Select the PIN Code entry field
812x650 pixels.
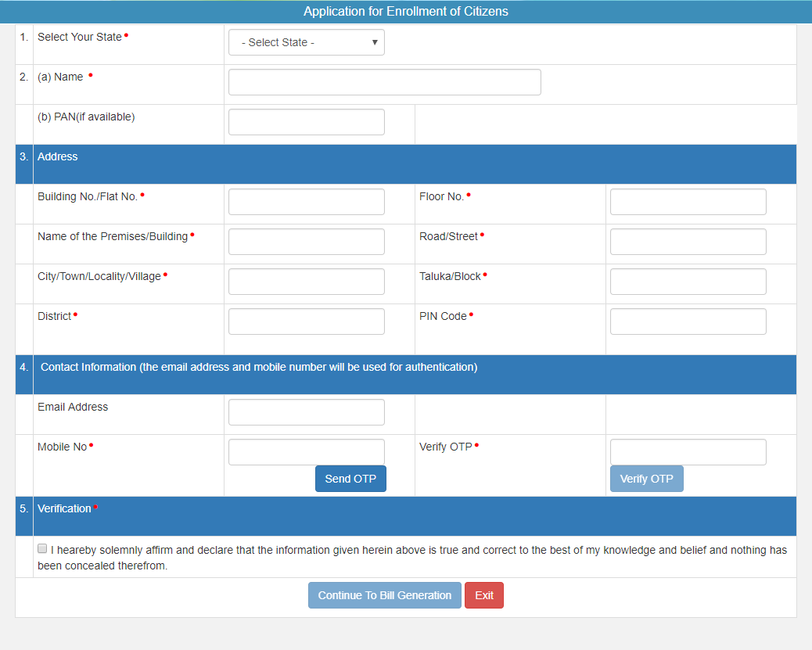coord(688,321)
